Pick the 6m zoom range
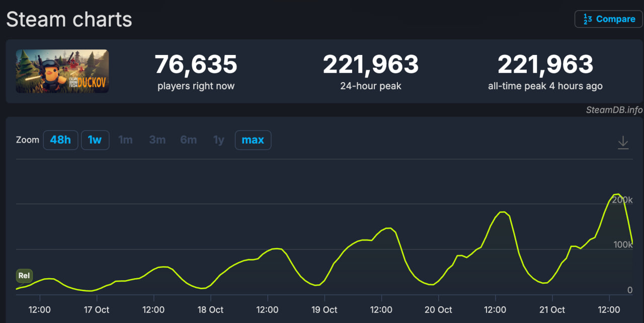Viewport: 644px width, 323px height. click(188, 140)
